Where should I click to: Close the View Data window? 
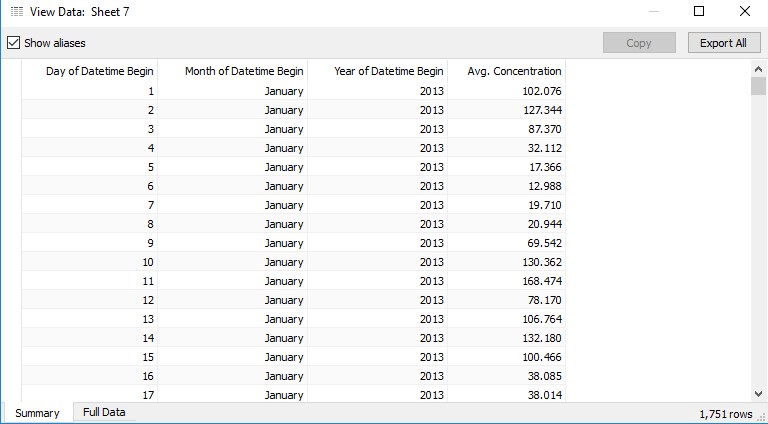(744, 11)
